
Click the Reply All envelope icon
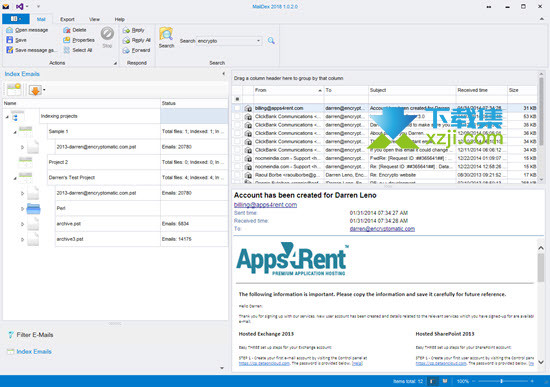tap(126, 40)
